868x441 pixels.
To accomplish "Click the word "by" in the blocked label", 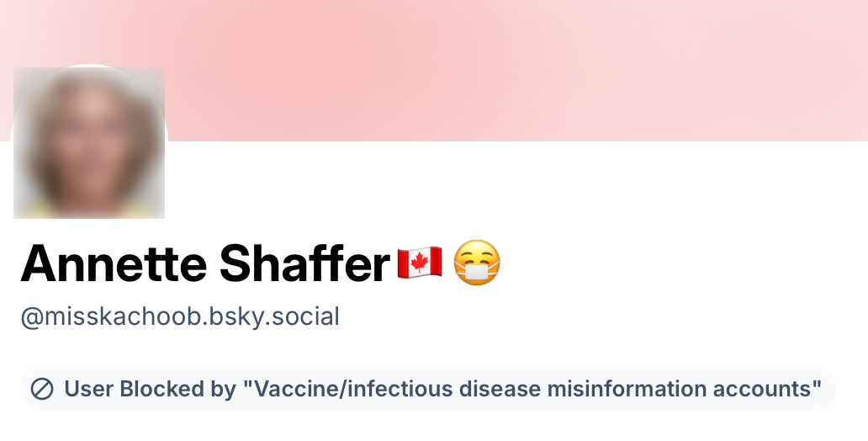I will point(222,389).
